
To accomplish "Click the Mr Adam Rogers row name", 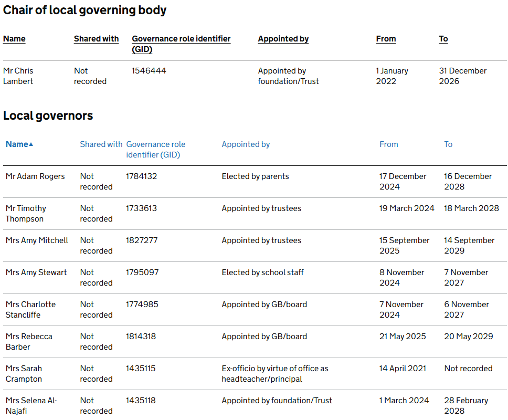I will click(35, 176).
